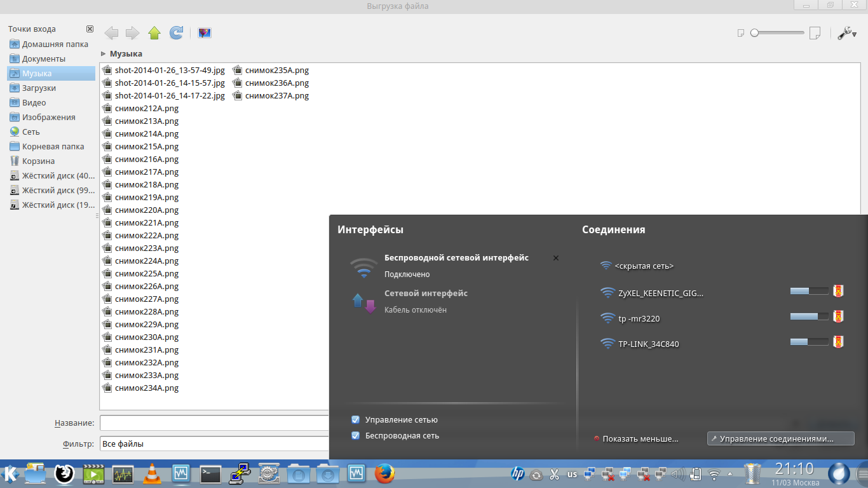Screen dimensions: 868x488
Task: Toggle the file preview icon in toolbar
Action: point(205,33)
